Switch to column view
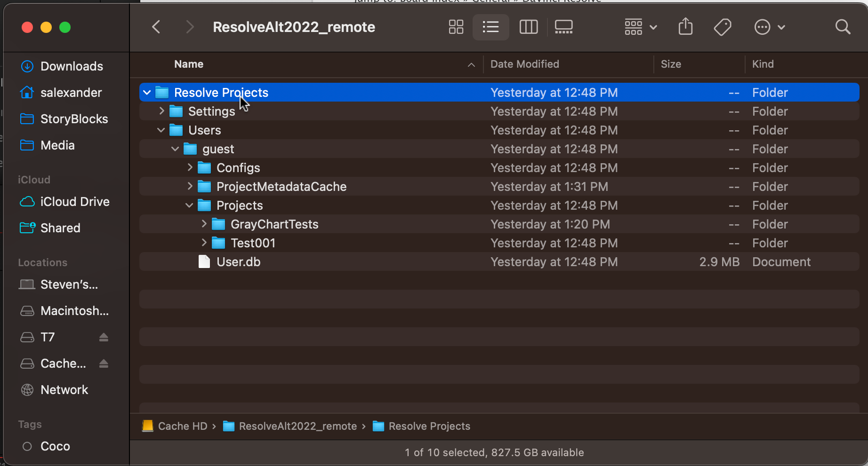 (528, 27)
